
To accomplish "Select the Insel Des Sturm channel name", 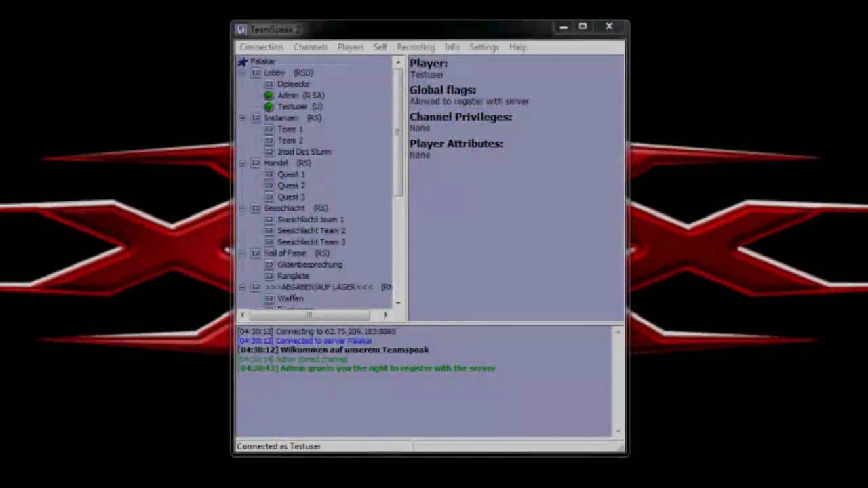I will tap(304, 152).
